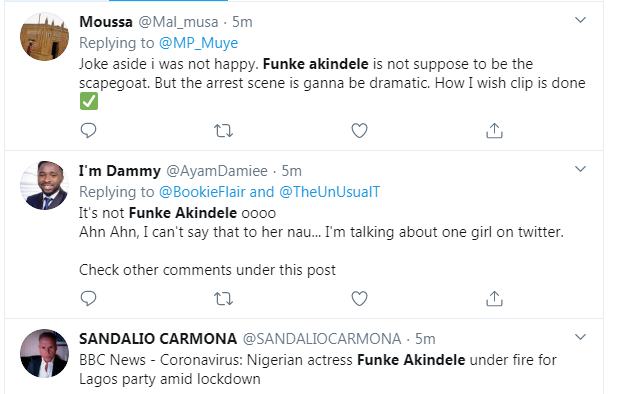Open I'm Dammy's avatar
623x394 pixels.
pyautogui.click(x=44, y=185)
